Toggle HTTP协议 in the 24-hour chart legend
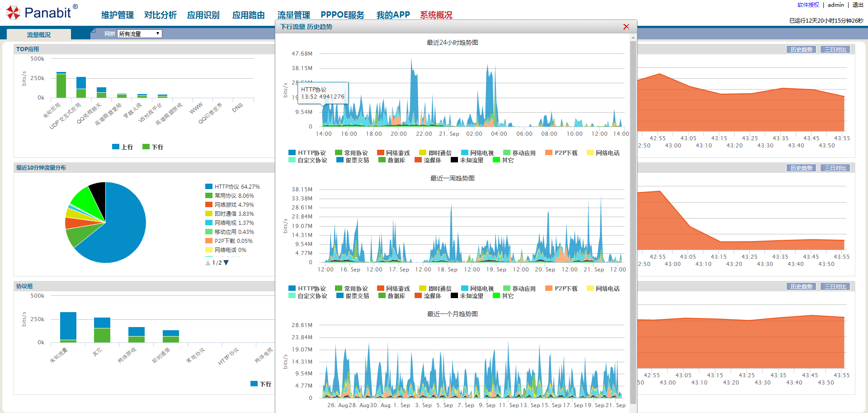The width and height of the screenshot is (868, 413). (x=307, y=153)
